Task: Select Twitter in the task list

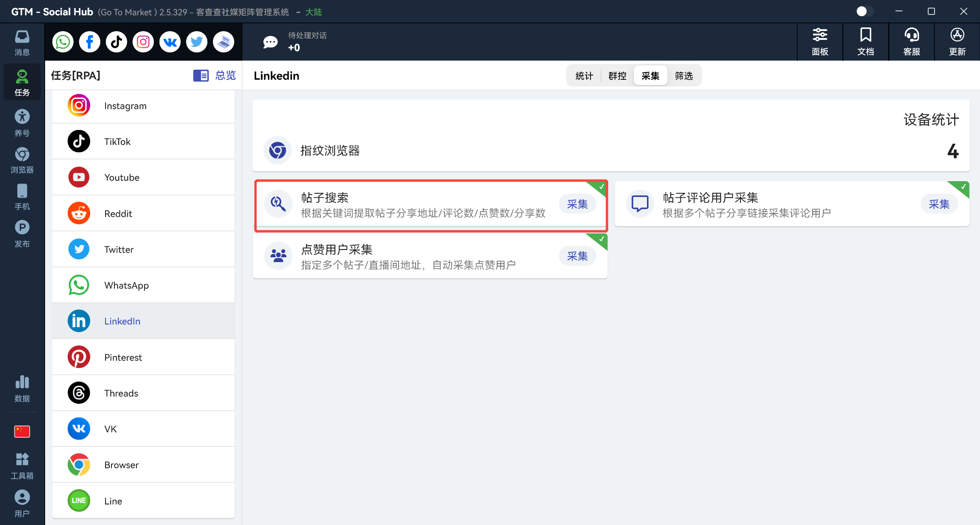Action: (x=143, y=249)
